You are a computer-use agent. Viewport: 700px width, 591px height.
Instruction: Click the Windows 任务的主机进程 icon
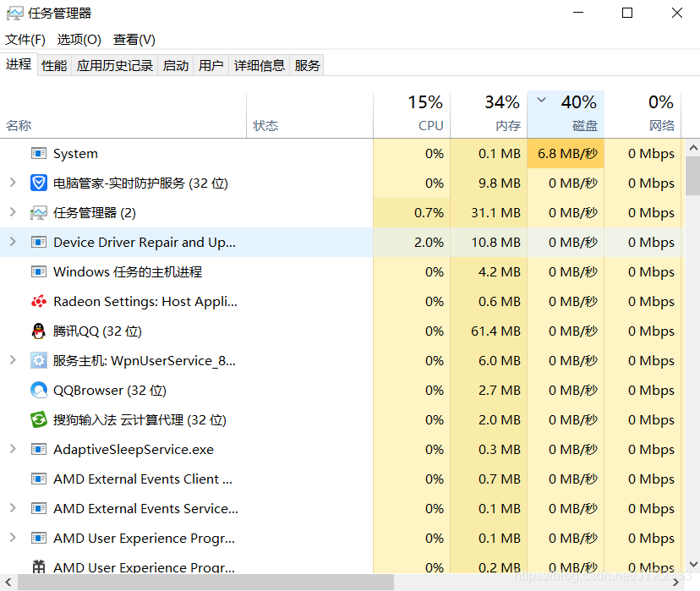coord(39,272)
